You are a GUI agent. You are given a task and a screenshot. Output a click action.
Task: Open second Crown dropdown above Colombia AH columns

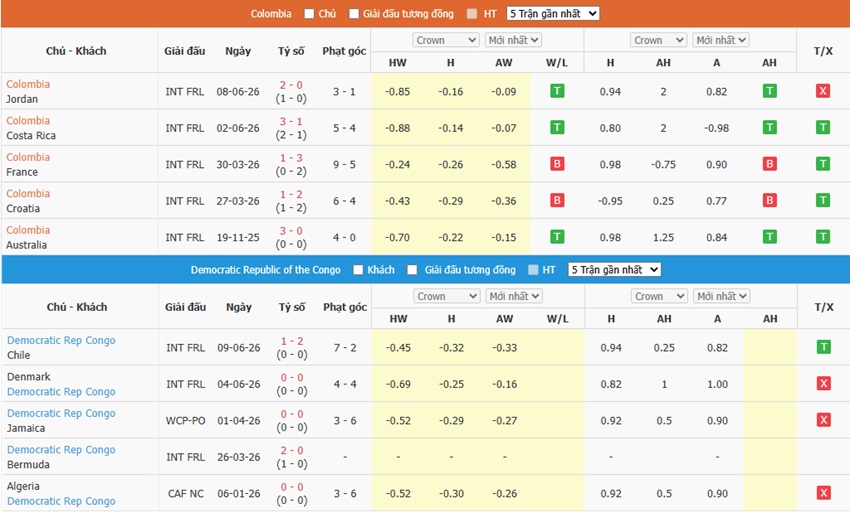(659, 40)
